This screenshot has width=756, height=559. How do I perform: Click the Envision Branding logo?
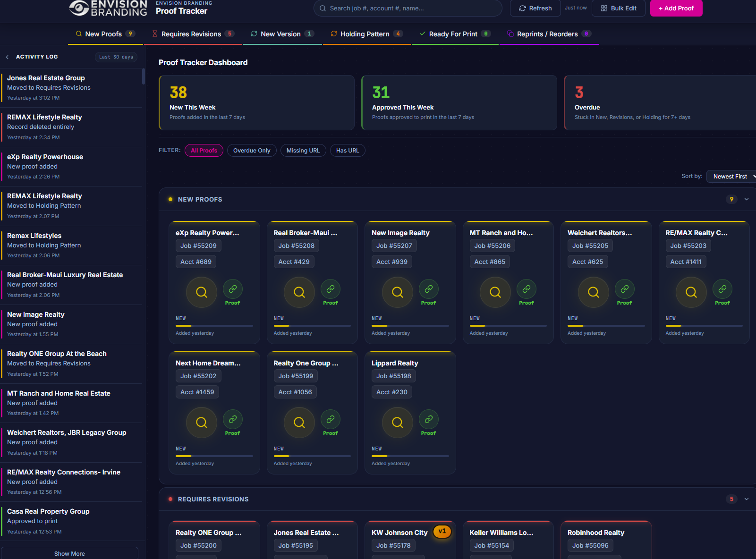click(108, 8)
